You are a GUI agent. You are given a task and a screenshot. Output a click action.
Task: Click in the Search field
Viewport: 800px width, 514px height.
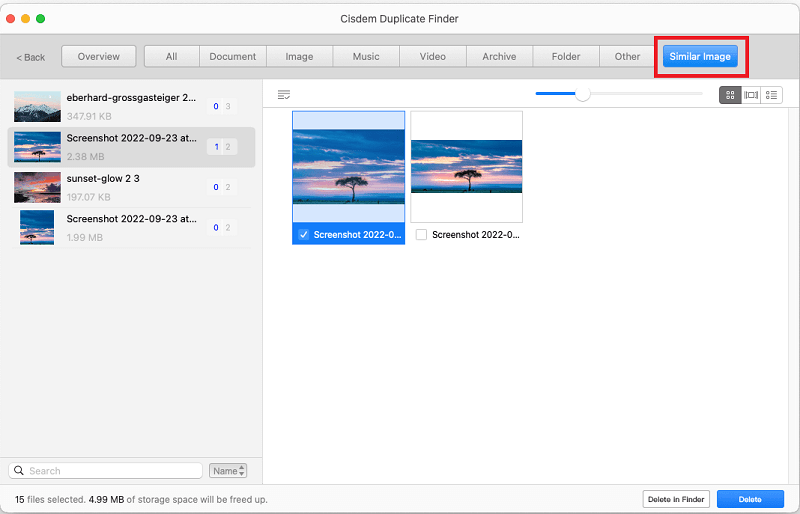click(x=106, y=471)
